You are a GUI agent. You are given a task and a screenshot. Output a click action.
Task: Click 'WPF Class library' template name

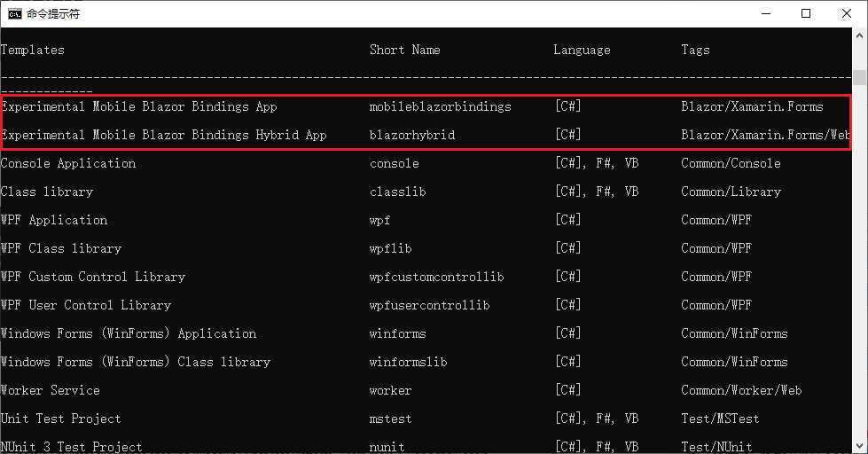click(61, 248)
